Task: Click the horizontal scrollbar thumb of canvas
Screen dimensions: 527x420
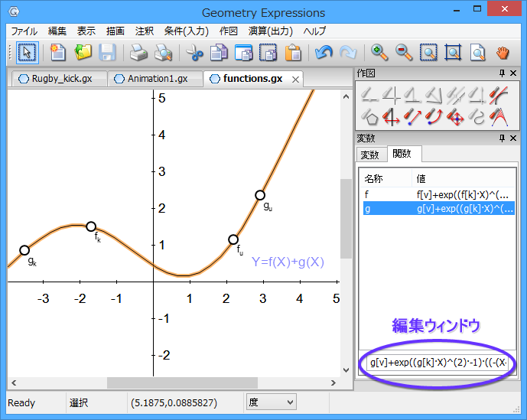Action: point(183,383)
